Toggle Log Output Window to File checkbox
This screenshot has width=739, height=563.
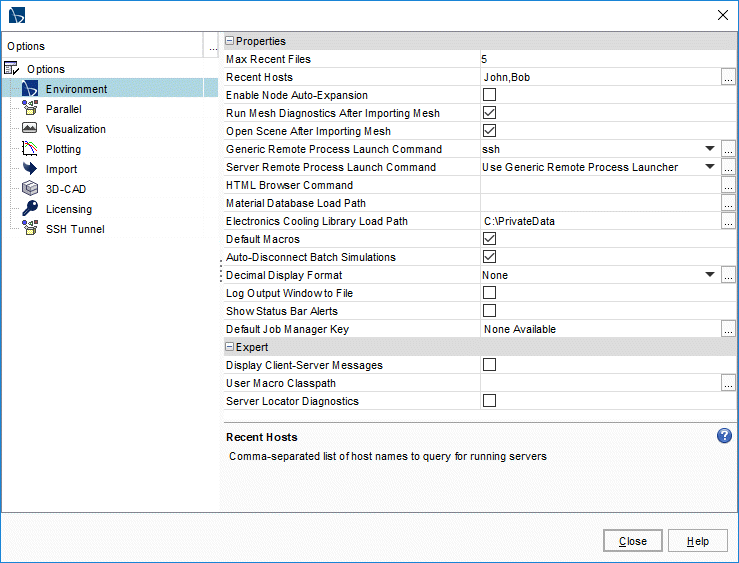pyautogui.click(x=490, y=293)
